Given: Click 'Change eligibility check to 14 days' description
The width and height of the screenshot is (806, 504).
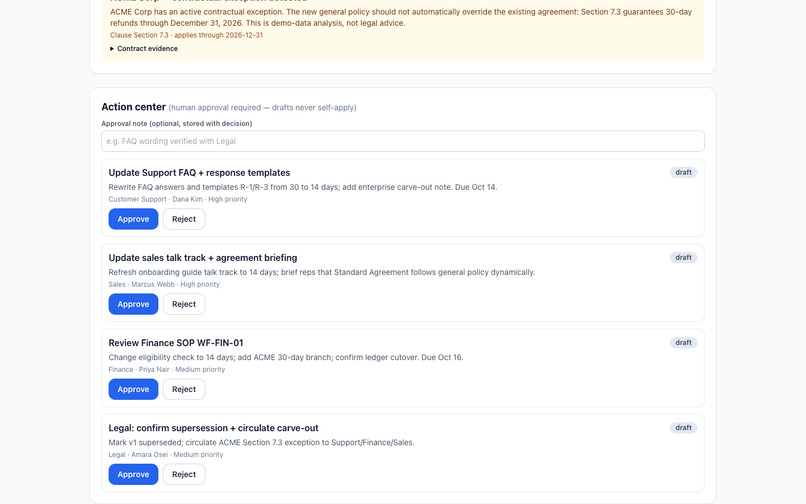Looking at the screenshot, I should pyautogui.click(x=286, y=357).
